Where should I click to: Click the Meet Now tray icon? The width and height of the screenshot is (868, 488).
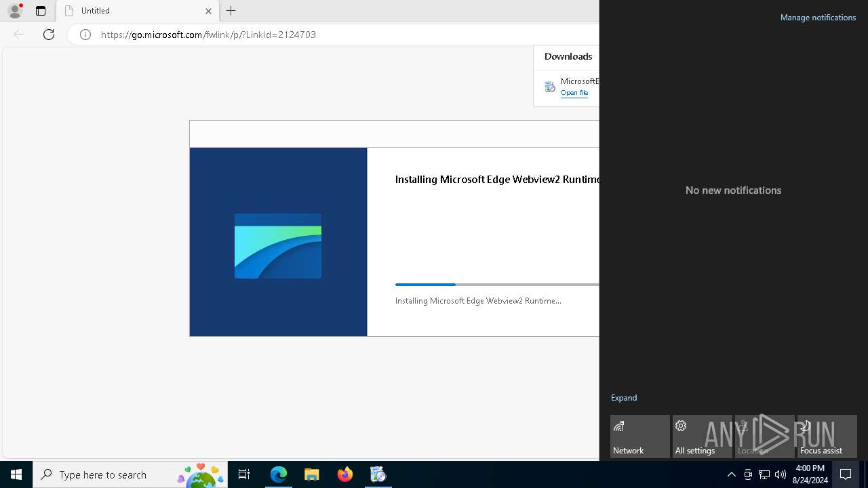pos(748,474)
